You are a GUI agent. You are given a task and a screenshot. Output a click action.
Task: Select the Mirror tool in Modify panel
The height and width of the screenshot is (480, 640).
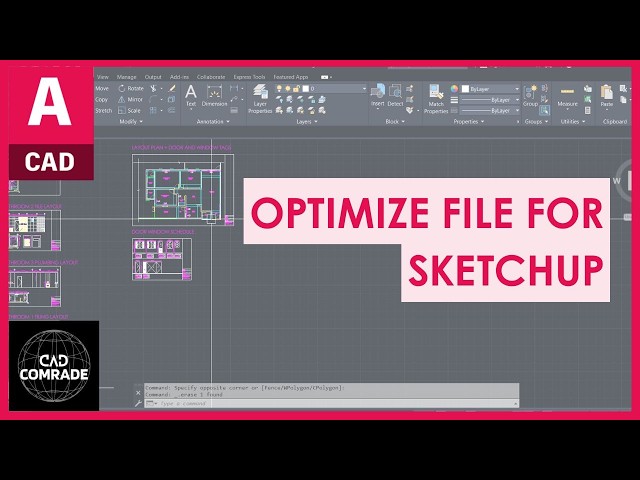click(x=130, y=99)
